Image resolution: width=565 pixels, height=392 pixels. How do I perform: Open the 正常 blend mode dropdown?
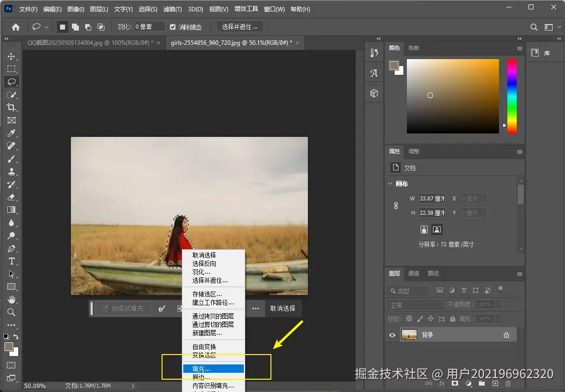point(415,305)
